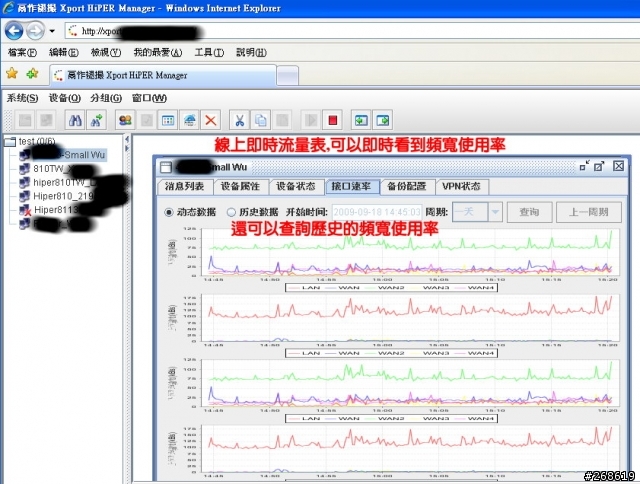
Task: Click the greyed icon beside the group icon
Action: pyautogui.click(x=147, y=120)
